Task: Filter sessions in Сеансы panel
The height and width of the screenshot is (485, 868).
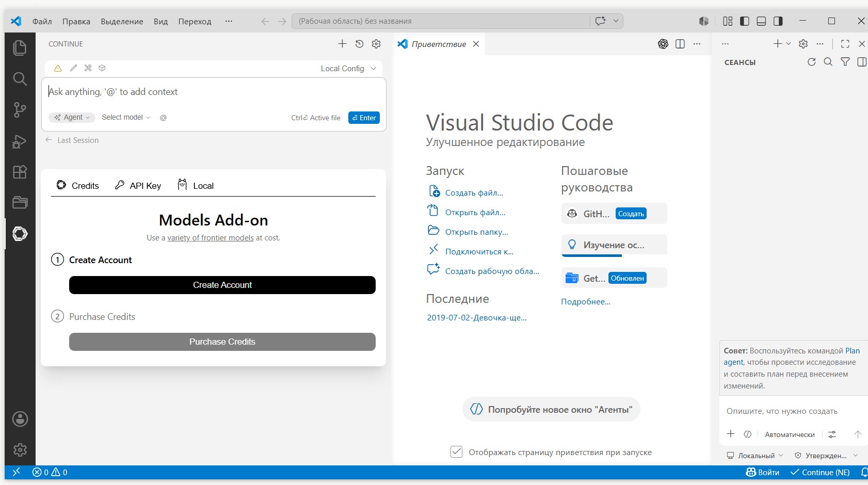Action: pyautogui.click(x=845, y=62)
